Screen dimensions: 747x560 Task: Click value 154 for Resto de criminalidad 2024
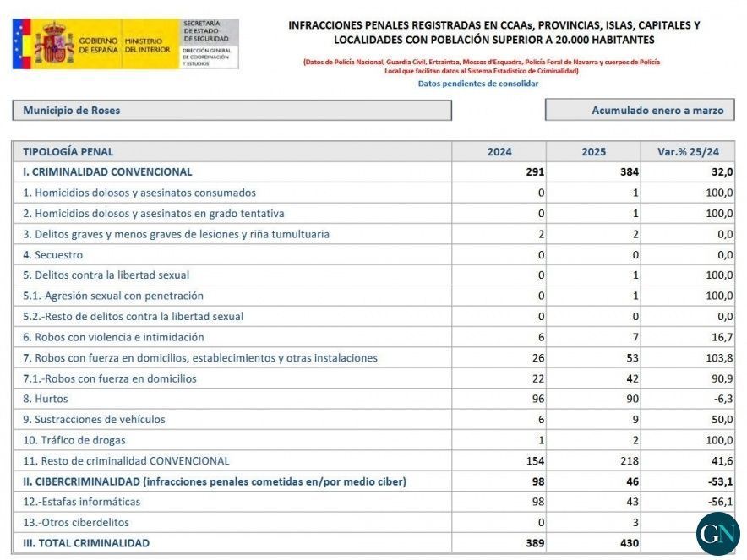click(536, 461)
